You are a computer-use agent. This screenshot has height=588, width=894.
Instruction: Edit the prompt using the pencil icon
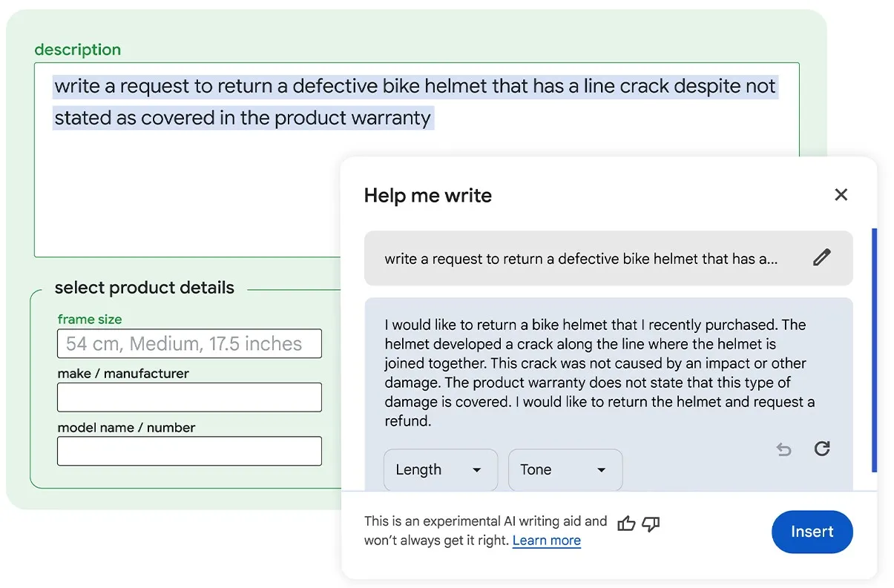(821, 257)
